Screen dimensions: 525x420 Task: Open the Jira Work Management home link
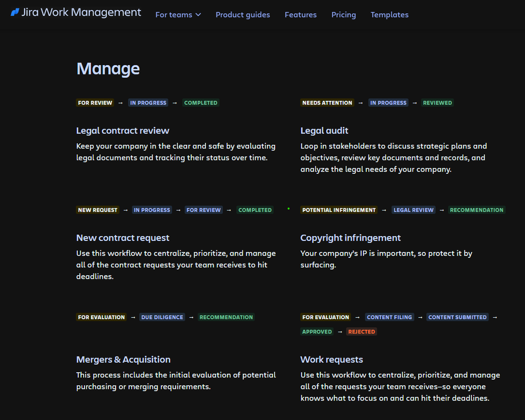pos(76,13)
